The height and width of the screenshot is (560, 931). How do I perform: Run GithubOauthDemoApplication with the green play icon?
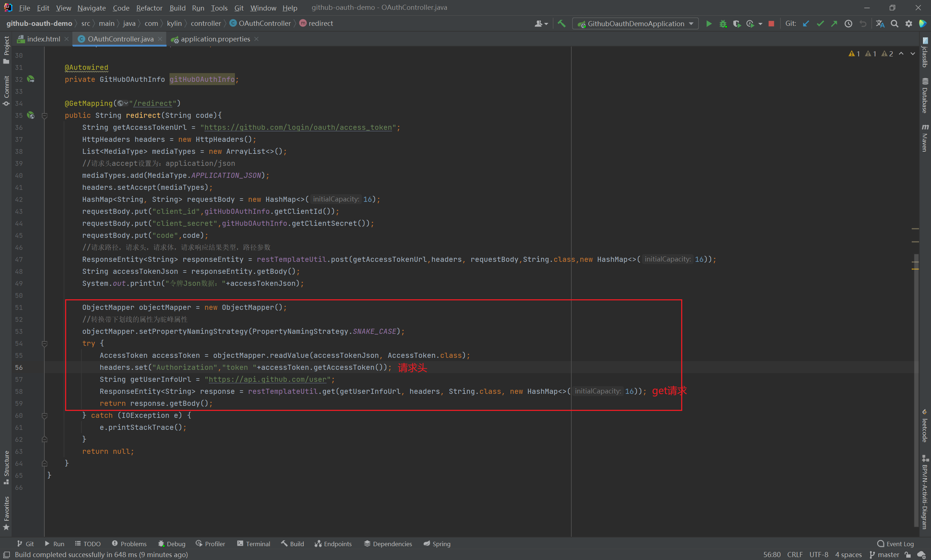click(709, 24)
